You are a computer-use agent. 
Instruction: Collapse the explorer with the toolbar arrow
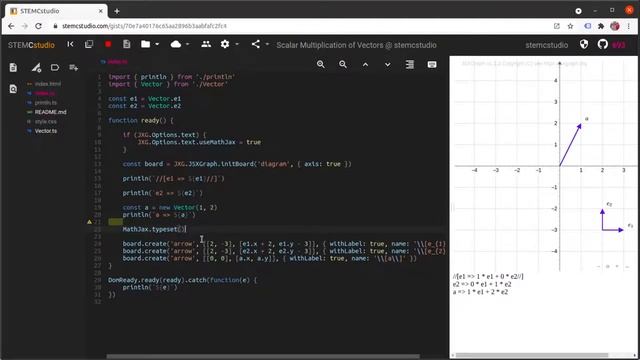click(70, 44)
